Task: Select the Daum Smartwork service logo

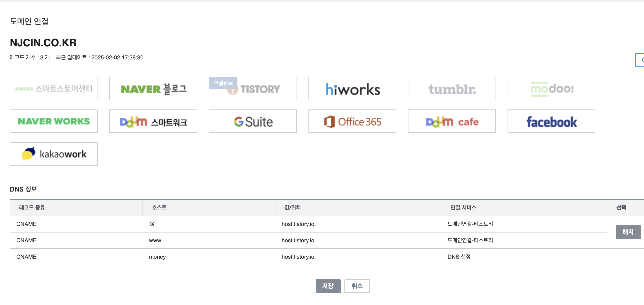Action: [153, 121]
